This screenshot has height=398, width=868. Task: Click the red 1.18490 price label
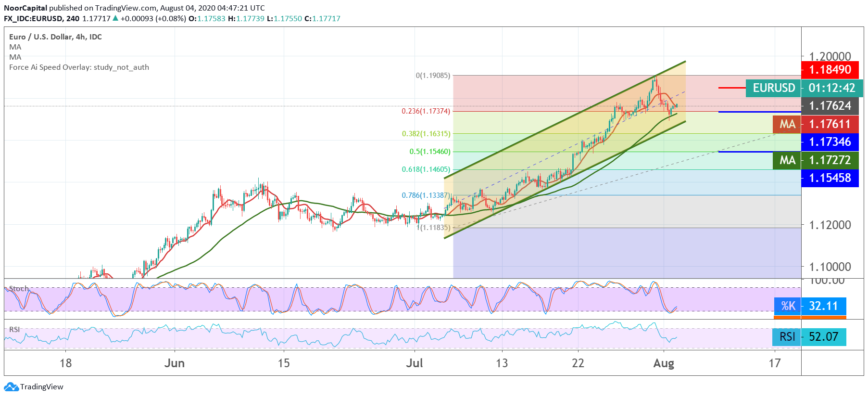pos(830,70)
